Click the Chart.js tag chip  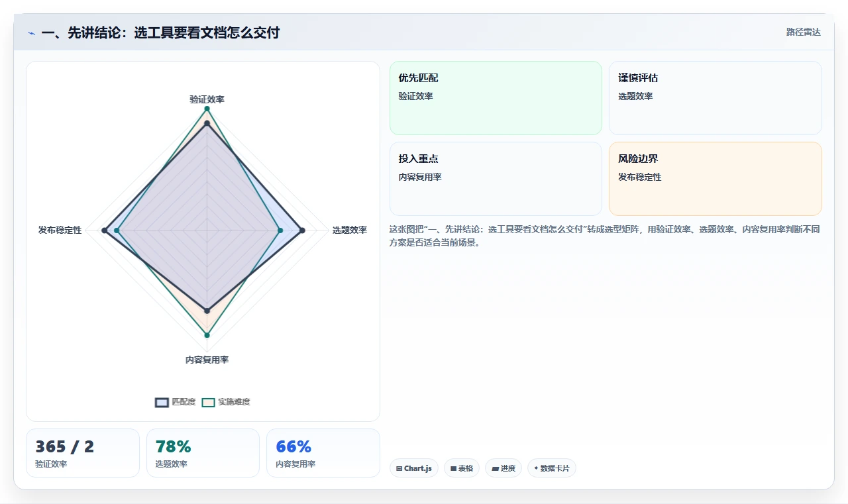point(413,468)
